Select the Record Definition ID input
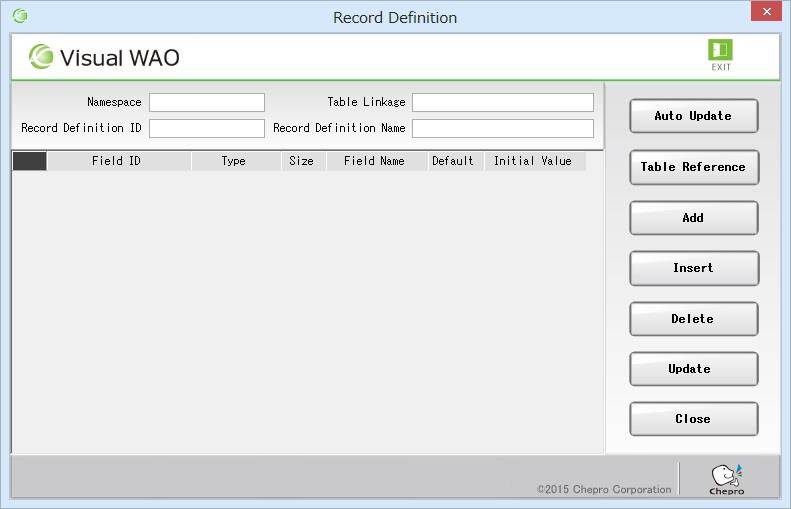 coord(207,128)
